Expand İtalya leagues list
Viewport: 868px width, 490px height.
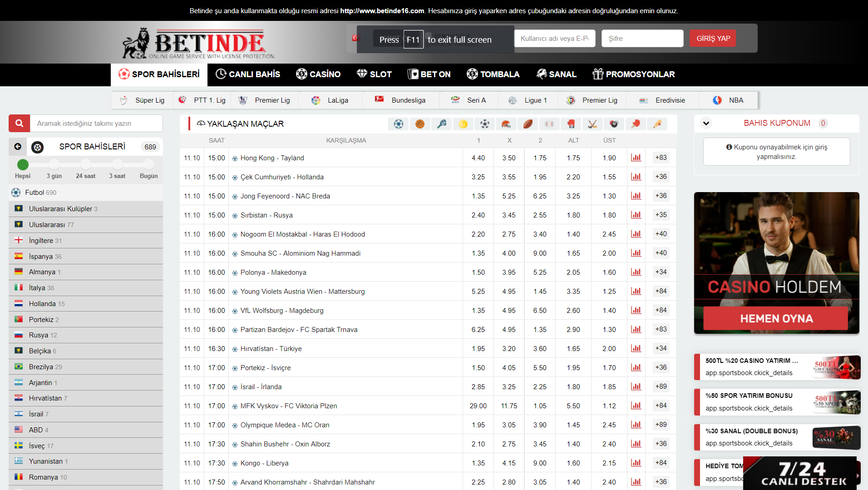[86, 288]
